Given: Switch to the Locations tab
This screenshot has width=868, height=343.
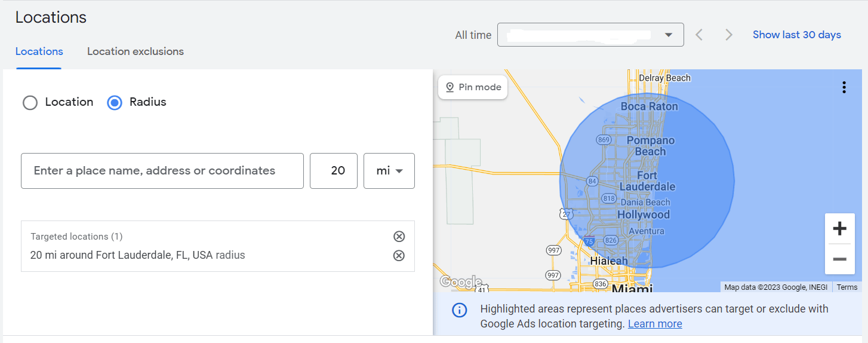Looking at the screenshot, I should [x=39, y=51].
